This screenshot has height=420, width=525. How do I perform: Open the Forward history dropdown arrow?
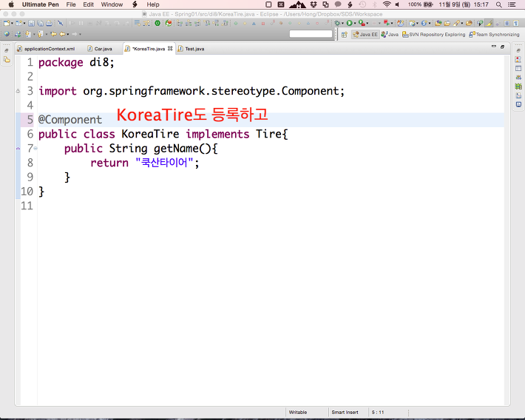80,34
